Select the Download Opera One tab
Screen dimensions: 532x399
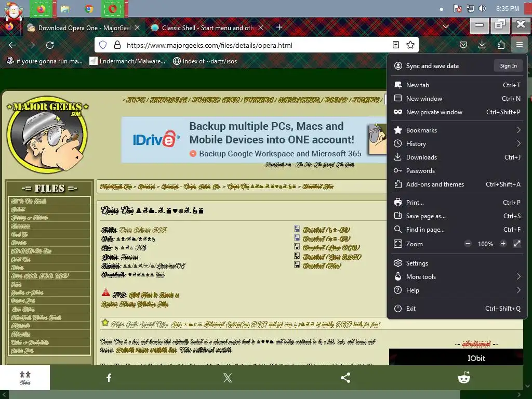coord(84,28)
